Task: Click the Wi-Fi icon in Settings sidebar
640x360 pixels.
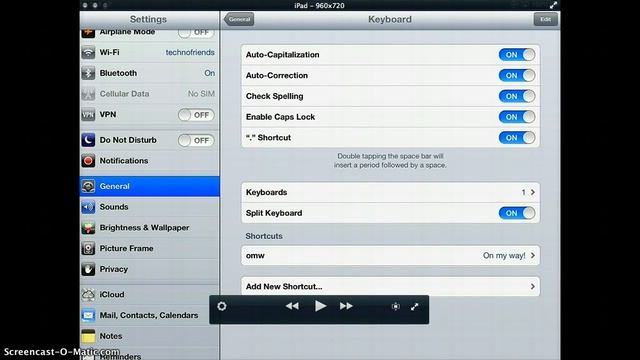Action: pyautogui.click(x=88, y=52)
